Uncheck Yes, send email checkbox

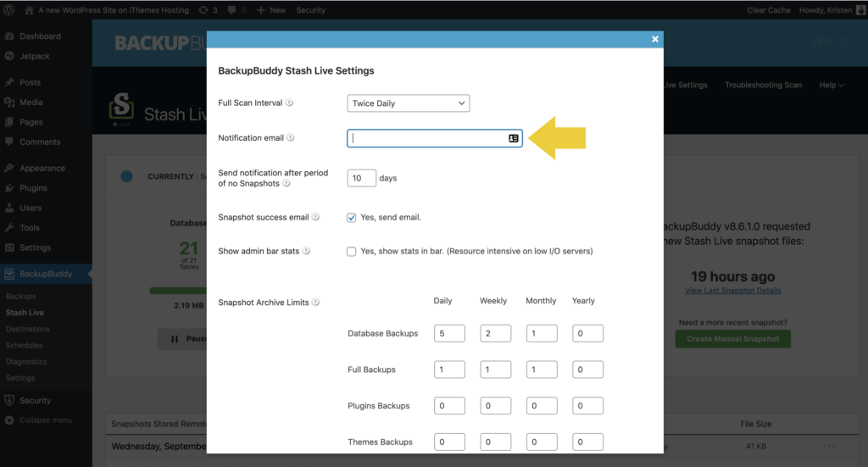point(352,218)
